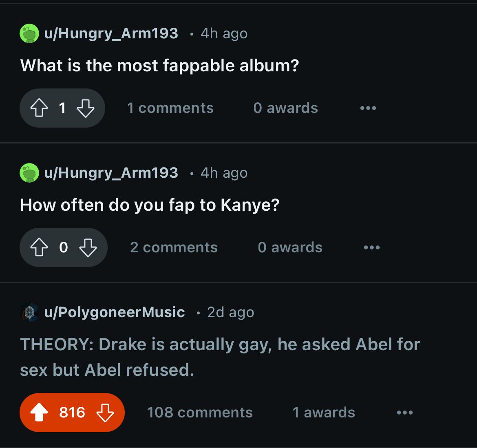Open more options for Drake theory post
This screenshot has height=448, width=477.
click(x=404, y=413)
